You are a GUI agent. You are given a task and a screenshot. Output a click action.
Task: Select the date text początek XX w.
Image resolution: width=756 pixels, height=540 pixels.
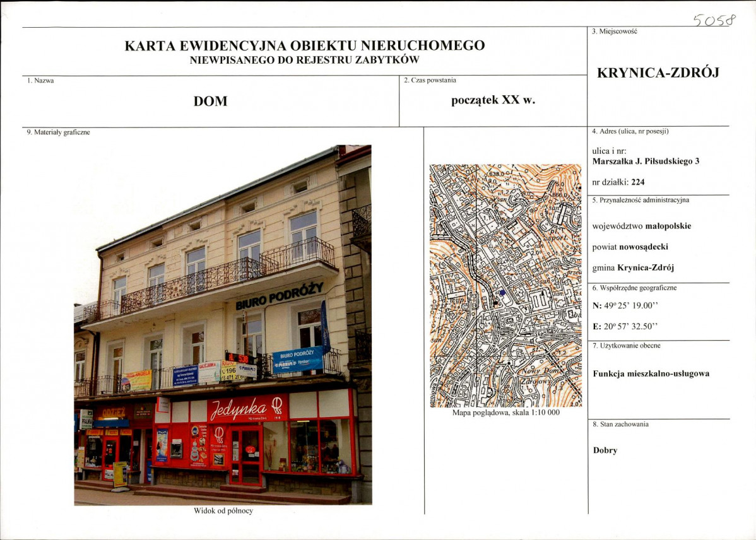click(x=493, y=100)
